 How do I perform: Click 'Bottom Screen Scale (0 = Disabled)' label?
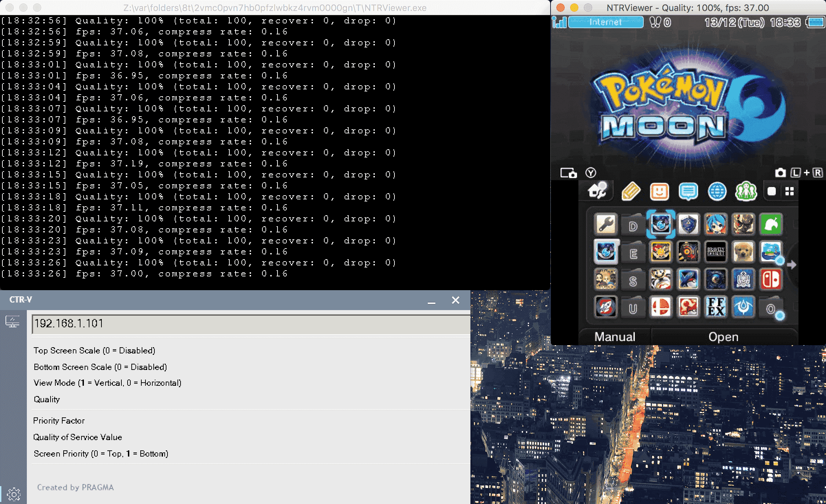[x=100, y=367]
